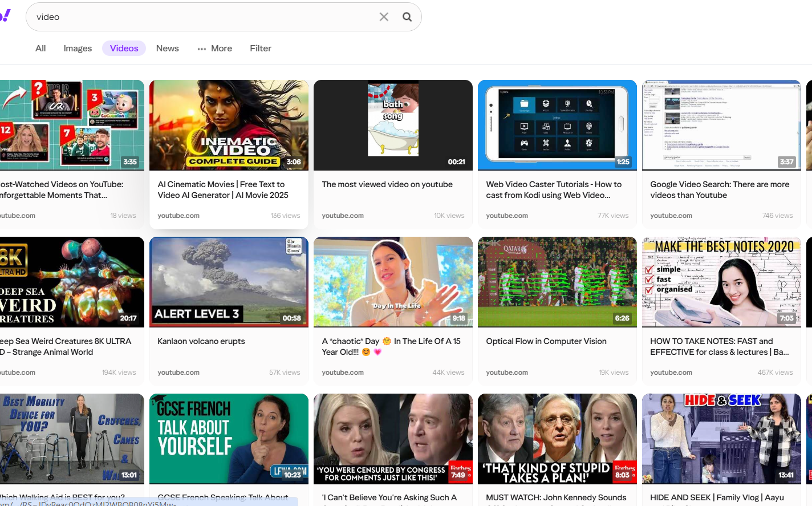This screenshot has width=812, height=506.
Task: Switch to the News tab
Action: 168,48
